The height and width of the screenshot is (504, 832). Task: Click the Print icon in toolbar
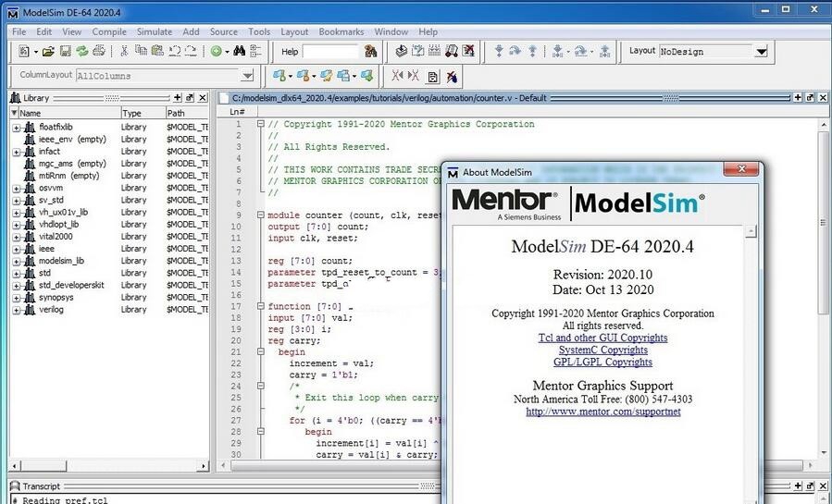pyautogui.click(x=99, y=52)
